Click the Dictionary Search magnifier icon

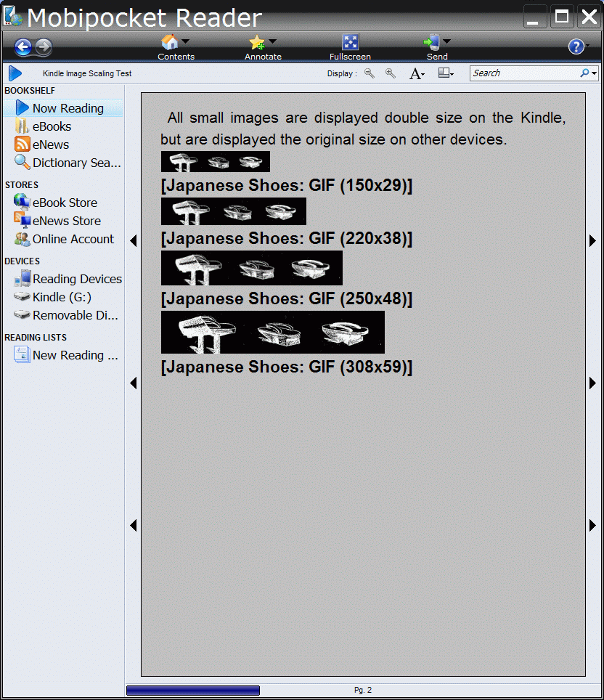pos(23,162)
